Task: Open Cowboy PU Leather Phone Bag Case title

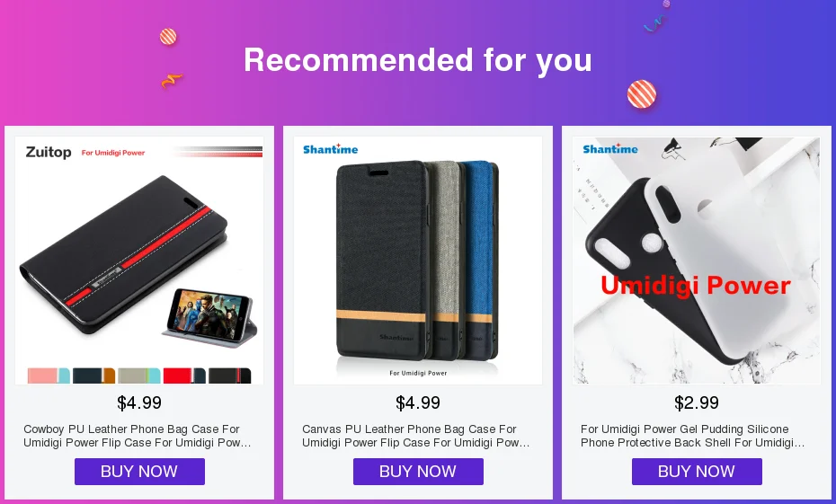Action: point(137,436)
